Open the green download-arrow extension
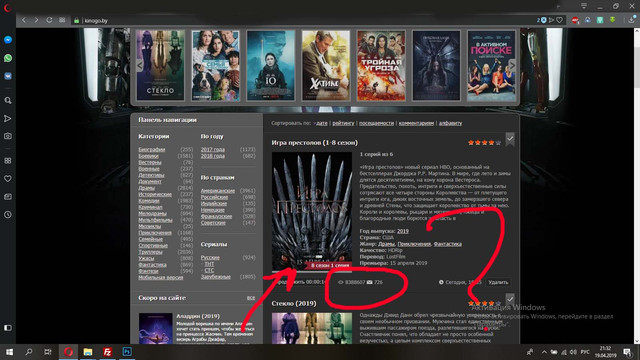The width and height of the screenshot is (640, 360). click(x=612, y=20)
